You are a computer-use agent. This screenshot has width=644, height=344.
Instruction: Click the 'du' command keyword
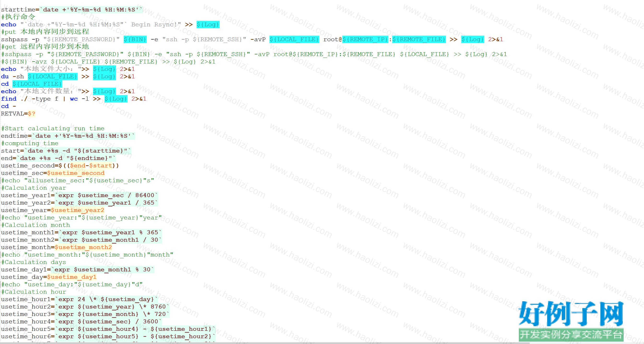5,76
